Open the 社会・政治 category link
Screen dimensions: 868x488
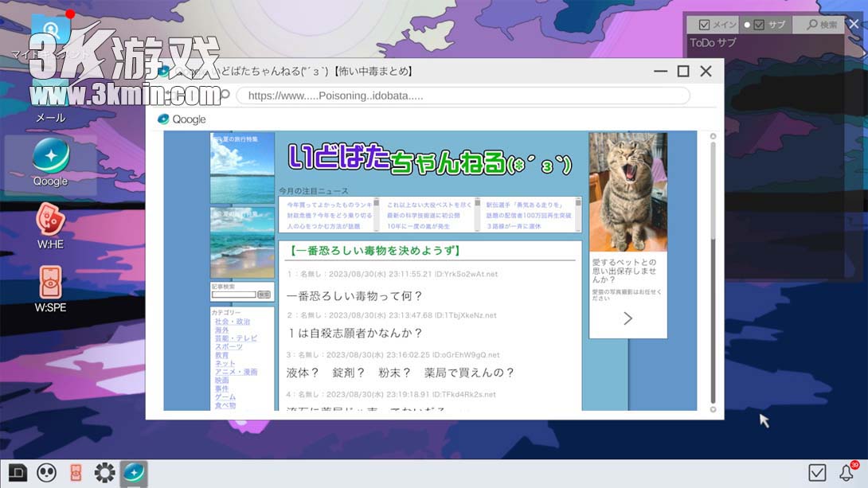pos(233,322)
